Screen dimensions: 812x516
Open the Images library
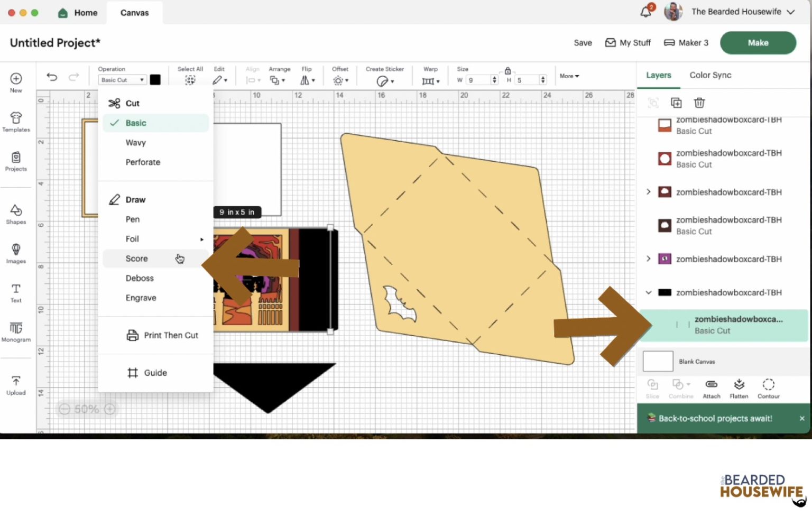point(16,253)
